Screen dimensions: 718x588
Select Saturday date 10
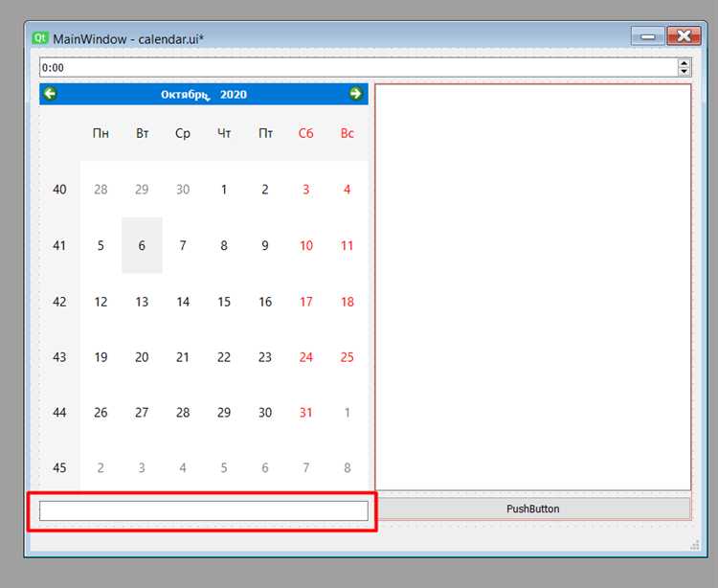pos(306,245)
